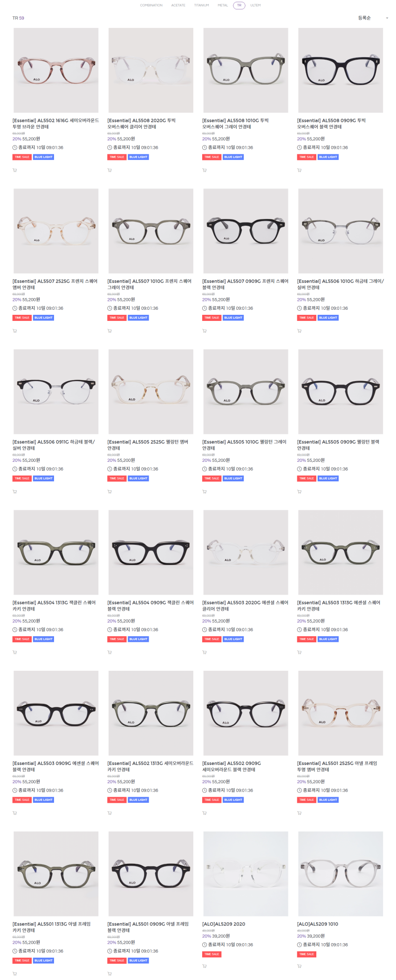Click cart icon under [ALO]AL5209 2020
396x980 pixels.
point(204,966)
